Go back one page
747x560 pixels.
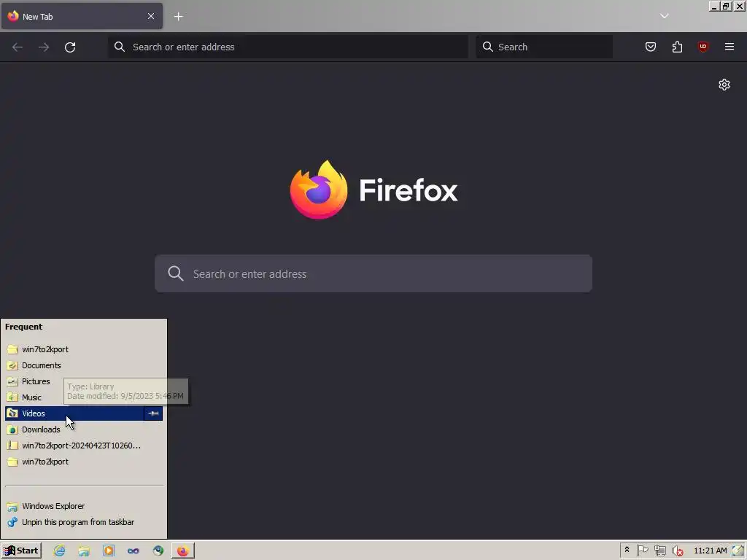pyautogui.click(x=18, y=47)
